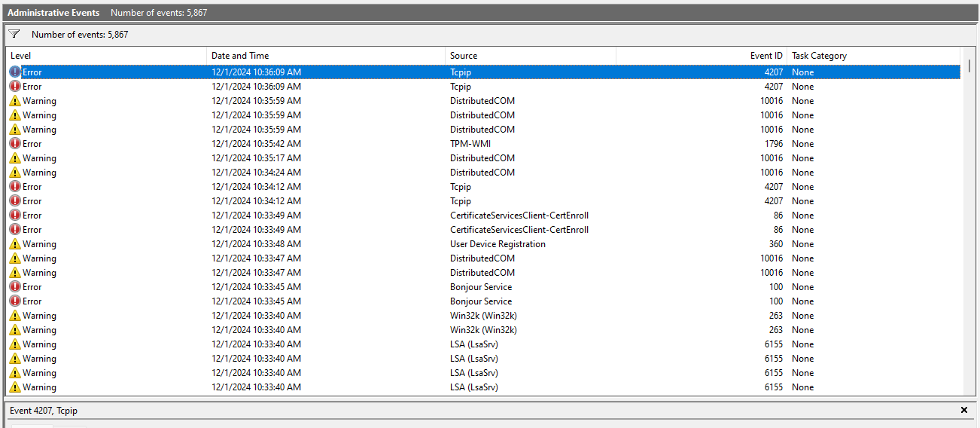This screenshot has width=980, height=428.
Task: Click the Administrative Events title label
Action: [54, 13]
